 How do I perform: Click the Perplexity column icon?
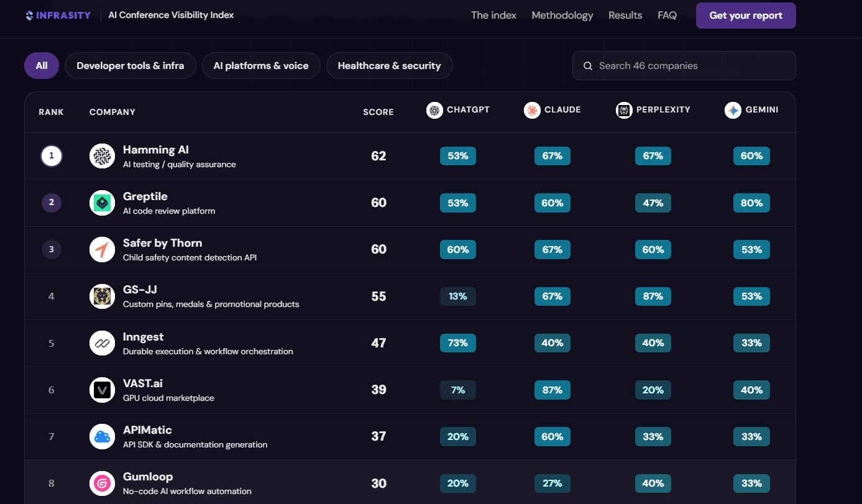pos(624,110)
